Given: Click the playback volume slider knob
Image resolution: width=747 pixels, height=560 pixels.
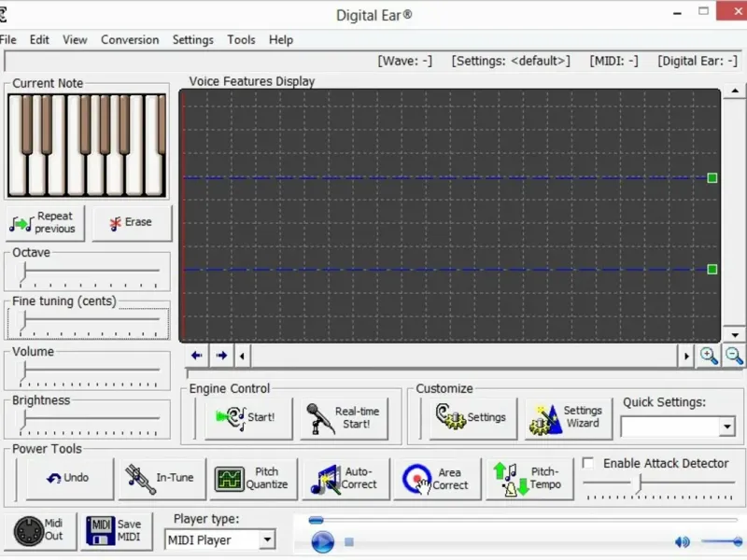Looking at the screenshot, I should 738,541.
